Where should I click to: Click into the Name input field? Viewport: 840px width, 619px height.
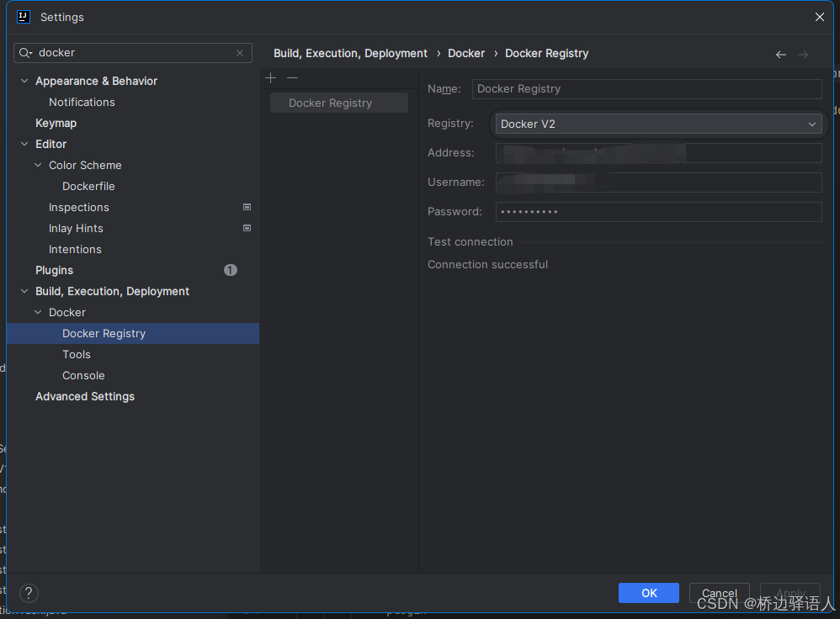click(x=646, y=89)
